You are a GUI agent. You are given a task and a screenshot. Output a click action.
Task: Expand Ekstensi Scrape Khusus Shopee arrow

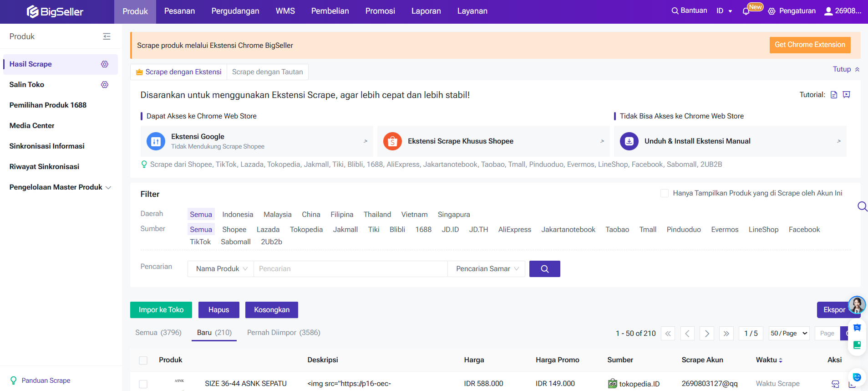coord(602,141)
